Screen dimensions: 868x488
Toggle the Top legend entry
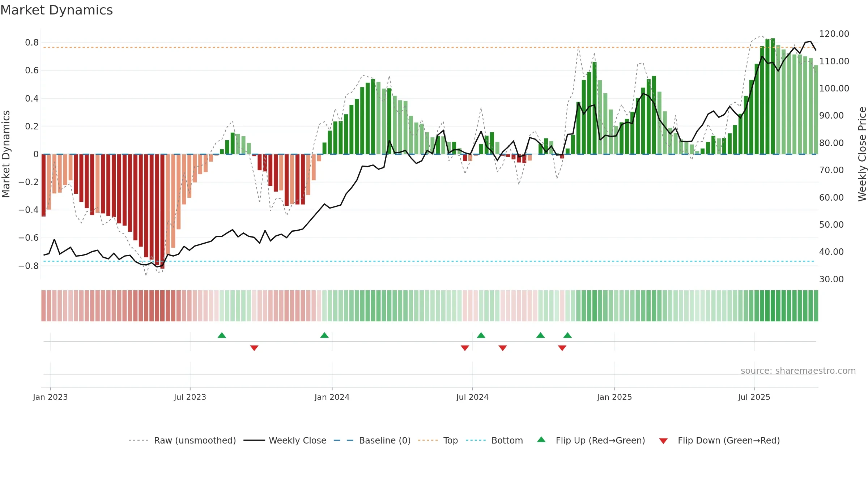click(438, 440)
